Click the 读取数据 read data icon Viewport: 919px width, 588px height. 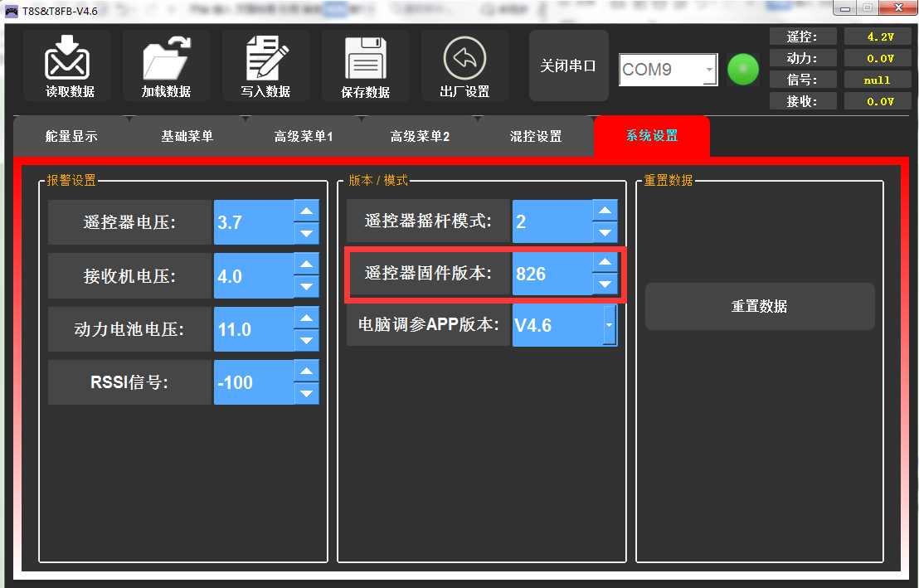[x=67, y=60]
